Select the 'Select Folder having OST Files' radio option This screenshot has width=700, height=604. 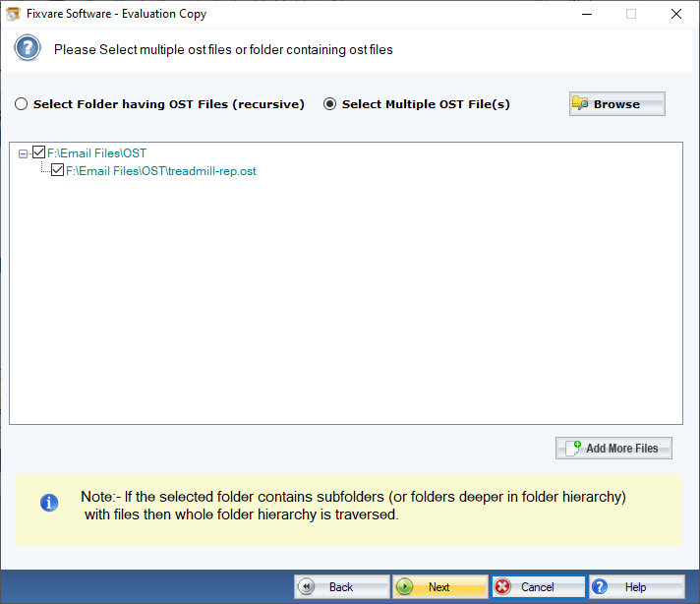tap(22, 104)
